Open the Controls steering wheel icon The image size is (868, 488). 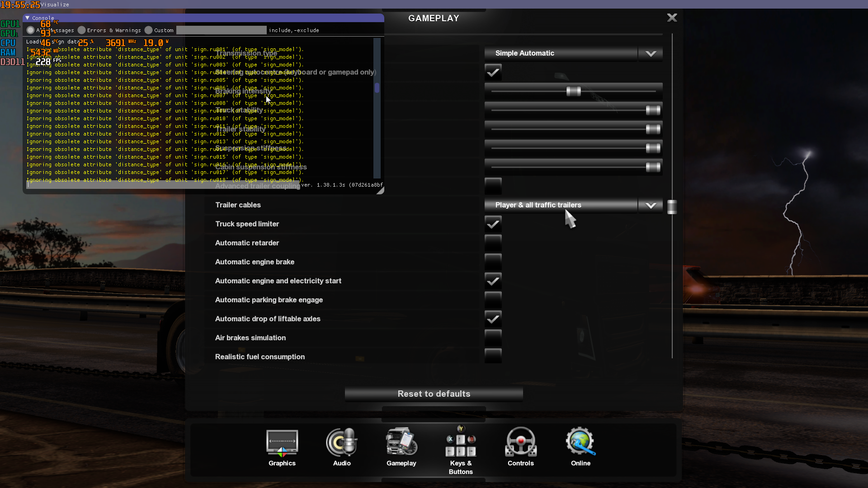(521, 442)
